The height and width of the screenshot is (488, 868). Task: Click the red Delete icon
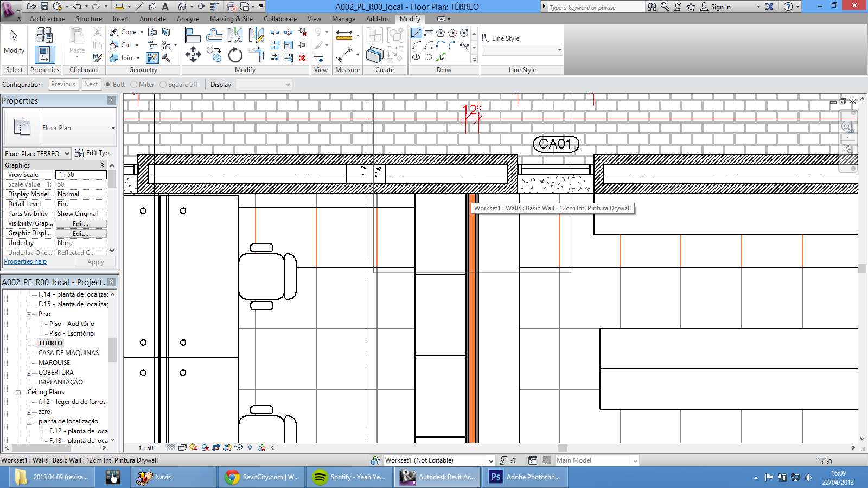(302, 58)
